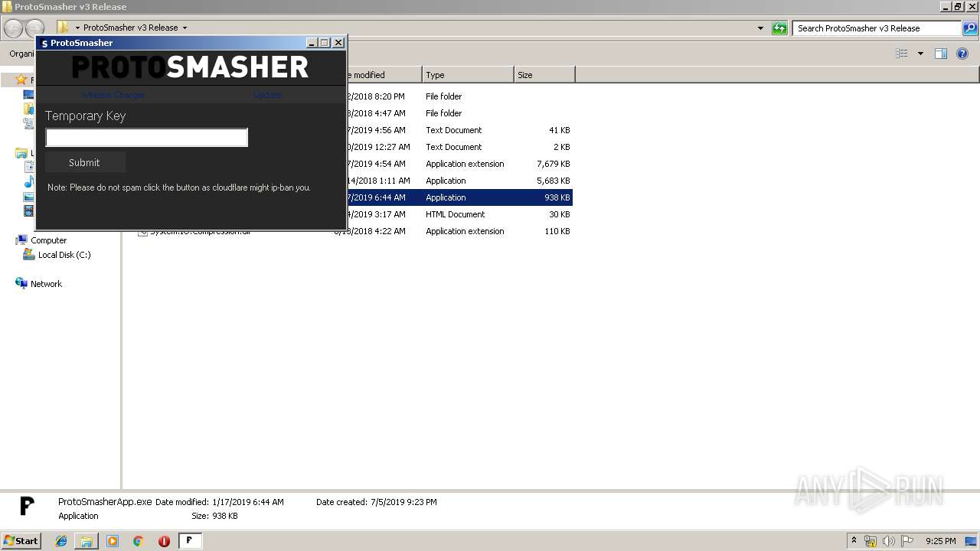Click the Favorites star icon
The width and height of the screenshot is (980, 551).
point(21,80)
